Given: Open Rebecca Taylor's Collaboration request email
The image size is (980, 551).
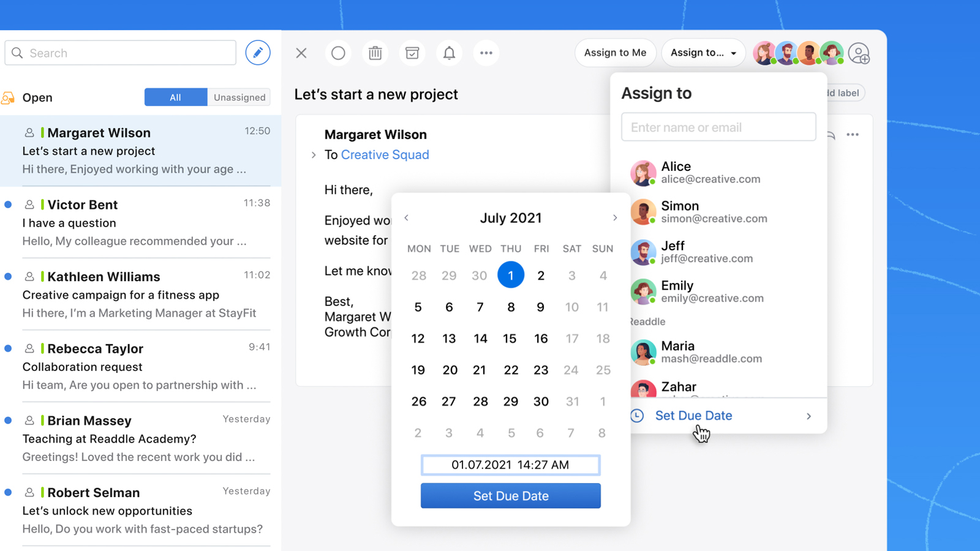Looking at the screenshot, I should (141, 366).
